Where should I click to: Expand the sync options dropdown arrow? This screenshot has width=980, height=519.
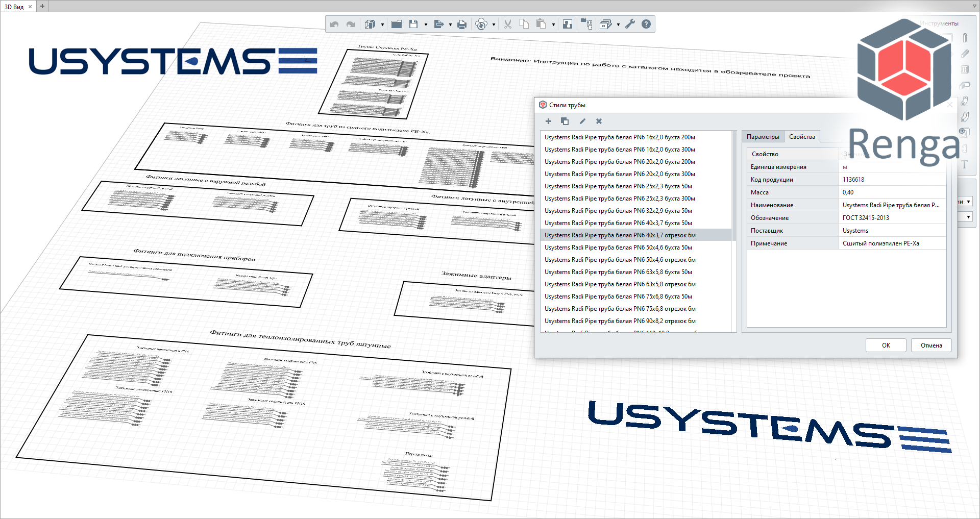(x=494, y=24)
